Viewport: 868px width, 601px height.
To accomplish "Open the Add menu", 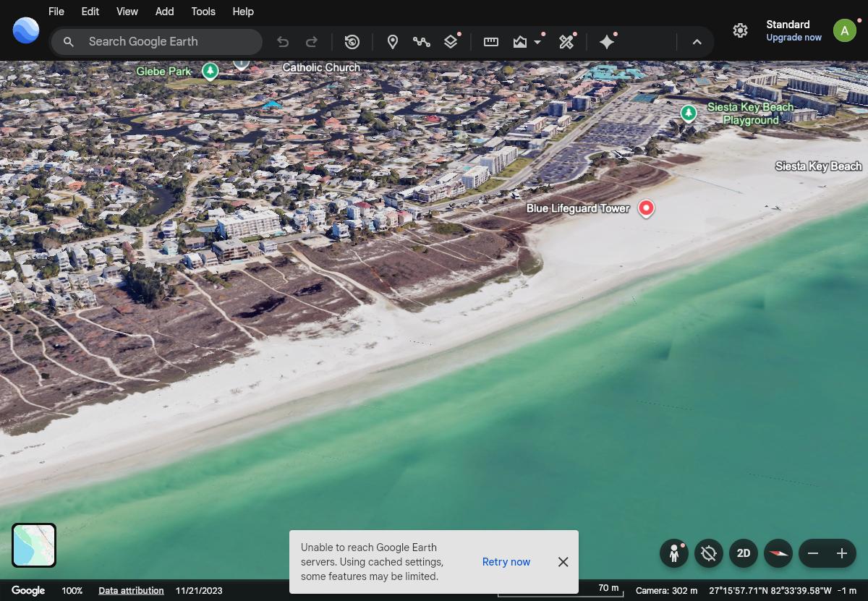I will (164, 12).
